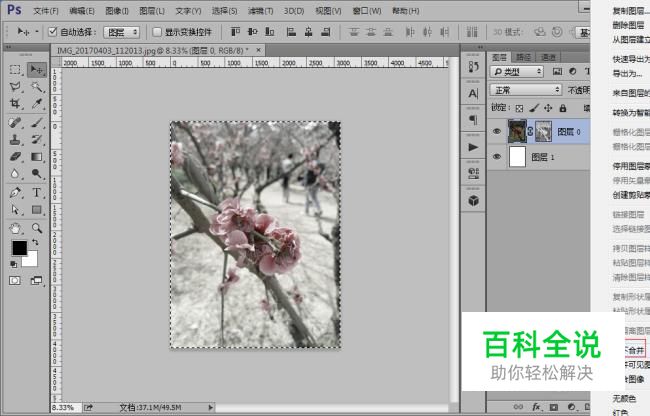This screenshot has height=416, width=650.
Task: Open the 图层 auto-select dropdown
Action: pos(121,32)
